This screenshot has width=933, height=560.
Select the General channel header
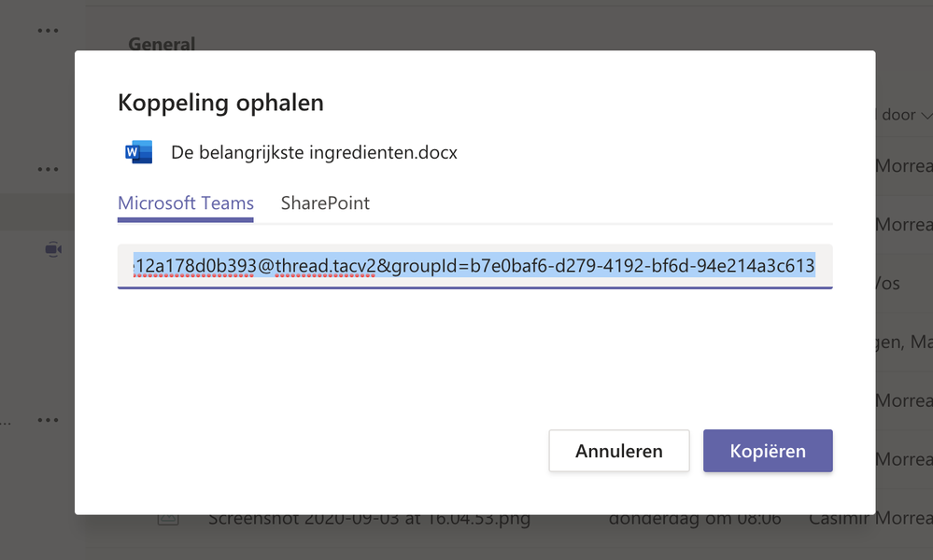point(162,43)
